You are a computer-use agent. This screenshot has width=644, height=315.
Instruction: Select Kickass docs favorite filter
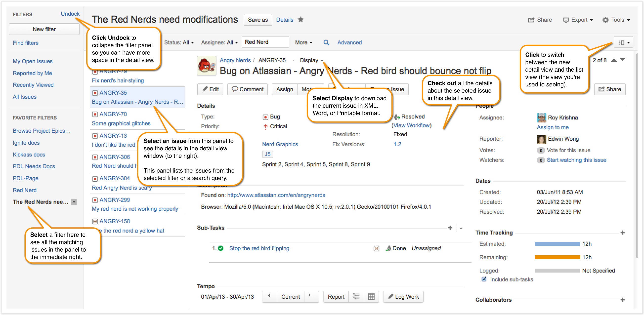(x=29, y=155)
